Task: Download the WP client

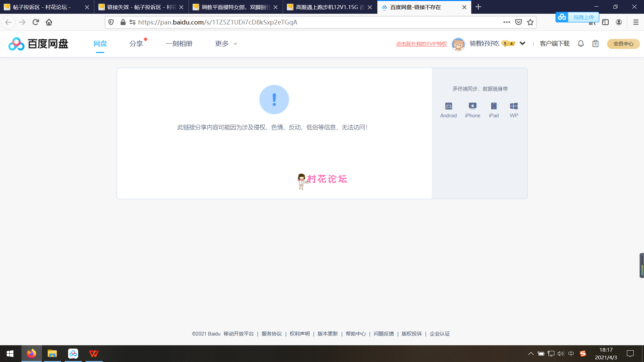Action: click(x=514, y=110)
